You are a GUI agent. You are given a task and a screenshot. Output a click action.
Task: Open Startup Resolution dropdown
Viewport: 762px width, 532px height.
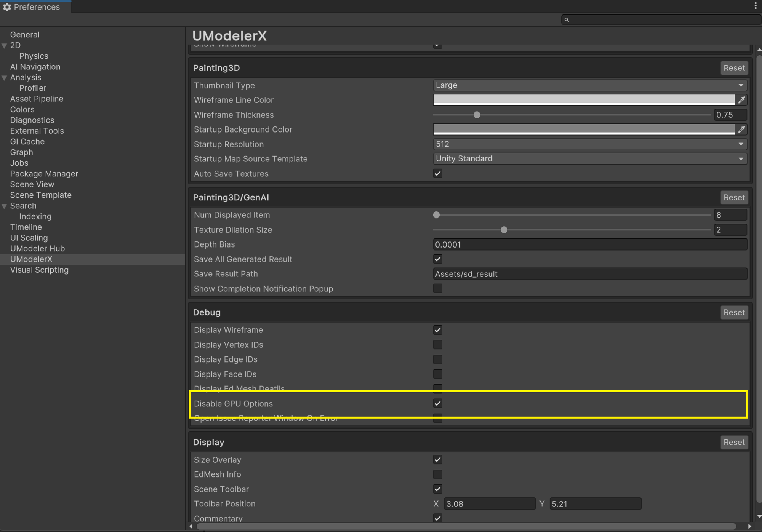pyautogui.click(x=590, y=144)
